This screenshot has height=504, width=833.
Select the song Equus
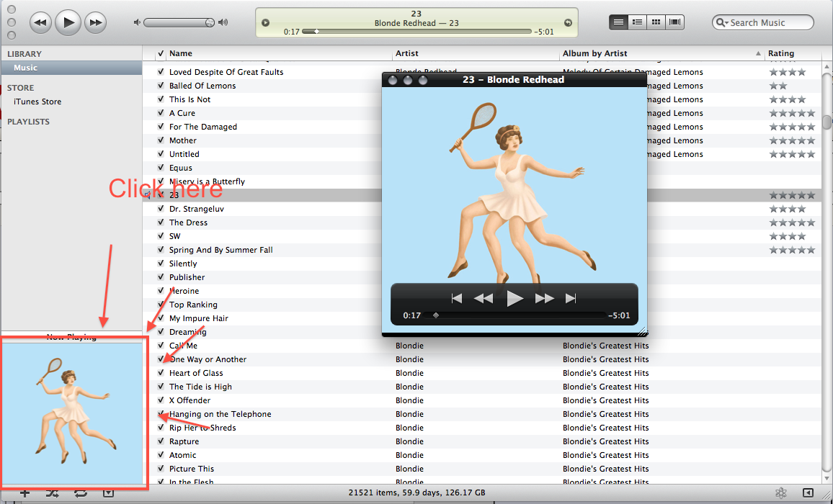tap(181, 168)
